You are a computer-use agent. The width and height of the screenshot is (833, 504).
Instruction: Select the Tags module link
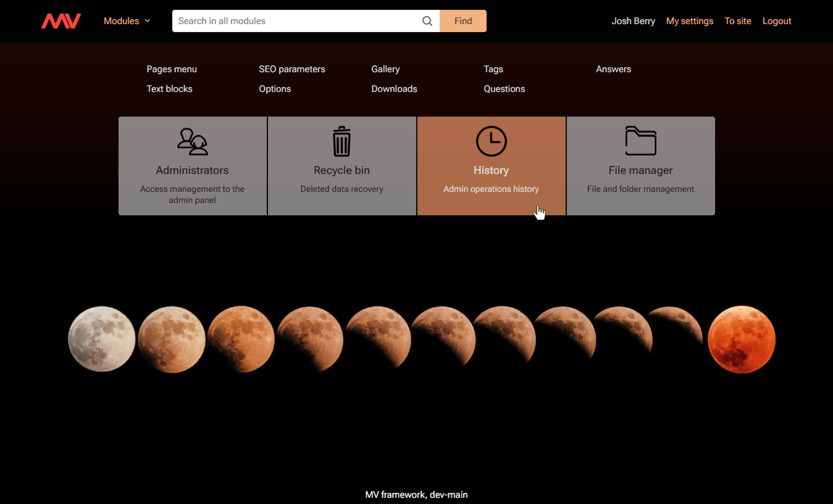(x=493, y=69)
